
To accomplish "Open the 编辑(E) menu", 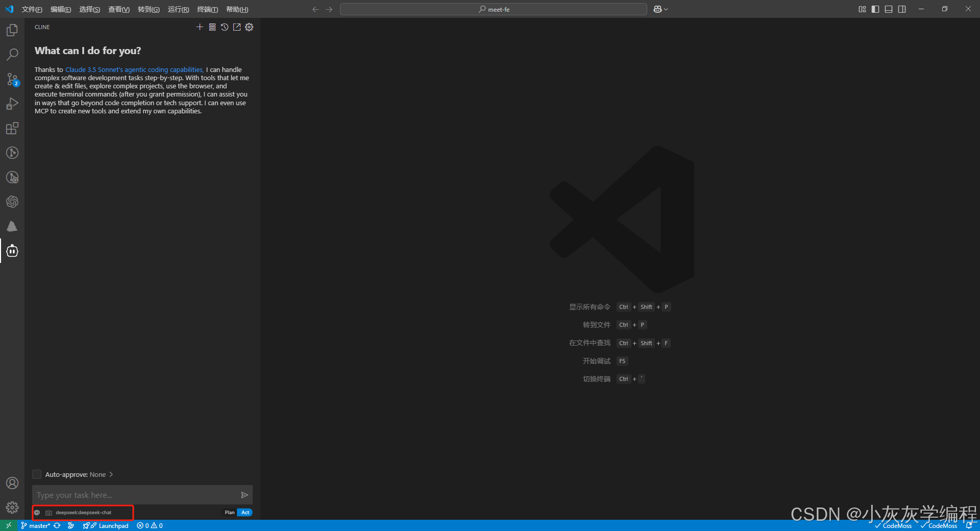I will (x=61, y=9).
